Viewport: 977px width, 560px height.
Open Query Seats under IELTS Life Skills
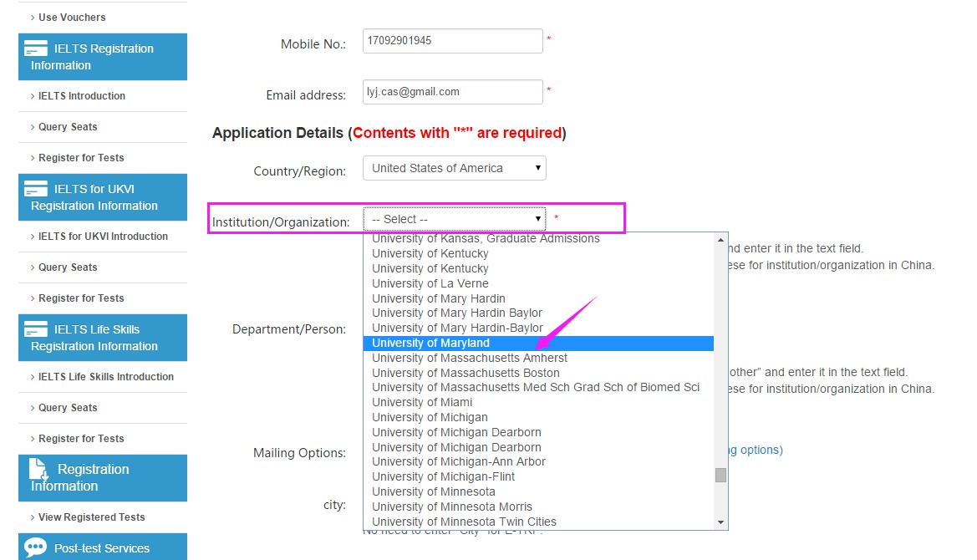point(68,408)
